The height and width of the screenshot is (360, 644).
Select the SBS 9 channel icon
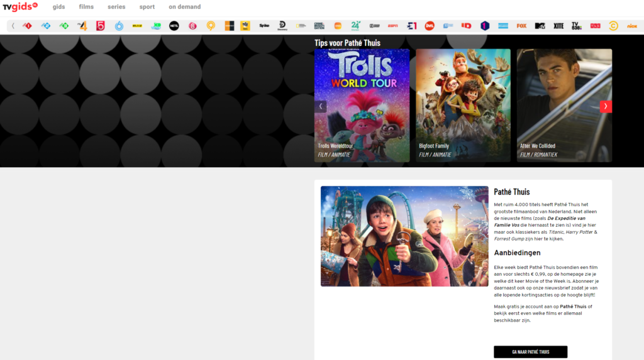tap(211, 26)
